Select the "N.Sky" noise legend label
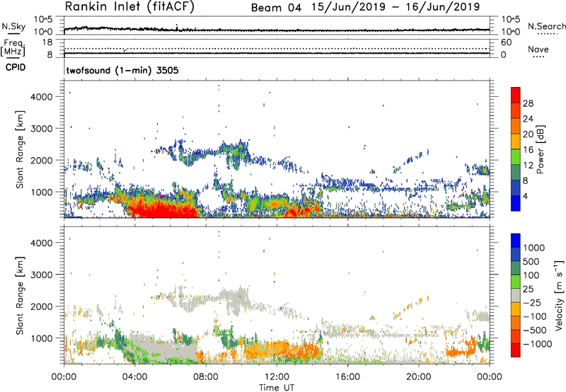Viewport: 566px width, 392px height. pos(13,26)
